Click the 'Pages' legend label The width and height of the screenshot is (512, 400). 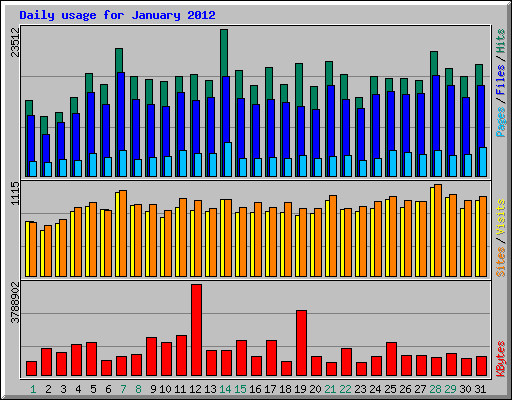pos(501,122)
